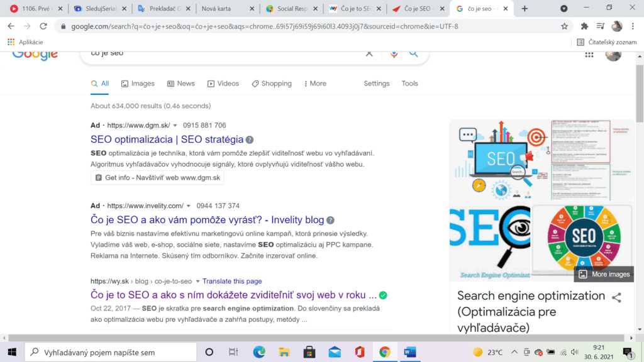Screen dimensions: 644x362
Task: Open Cortana circle on the taskbar
Action: pyautogui.click(x=209, y=352)
